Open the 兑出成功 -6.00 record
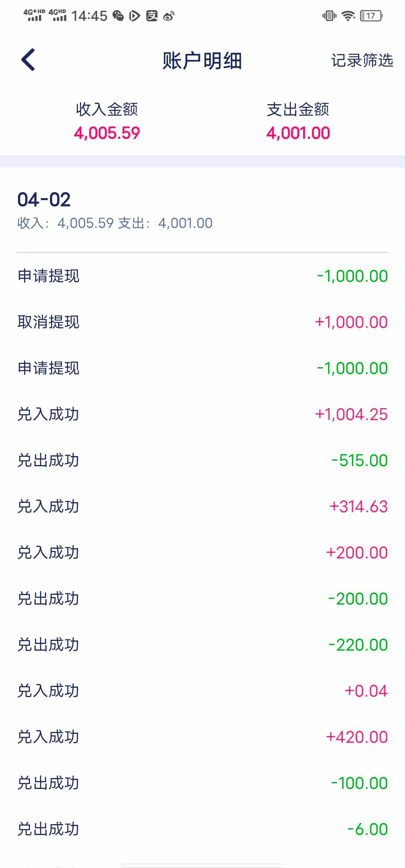Screen dimensions: 405x868 [202, 829]
